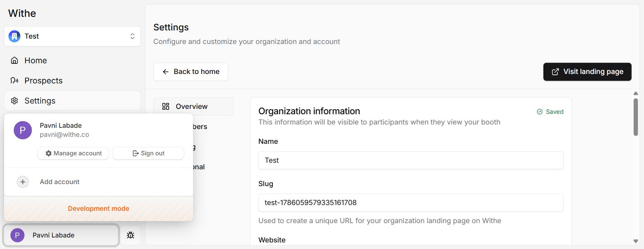Go to Home in sidebar
This screenshot has height=249, width=644.
point(72,60)
